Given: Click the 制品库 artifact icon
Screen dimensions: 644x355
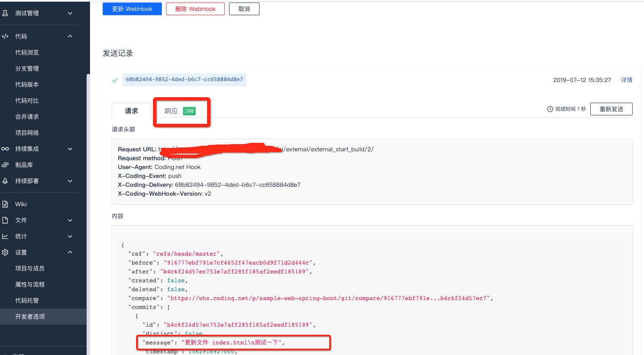Looking at the screenshot, I should point(5,165).
